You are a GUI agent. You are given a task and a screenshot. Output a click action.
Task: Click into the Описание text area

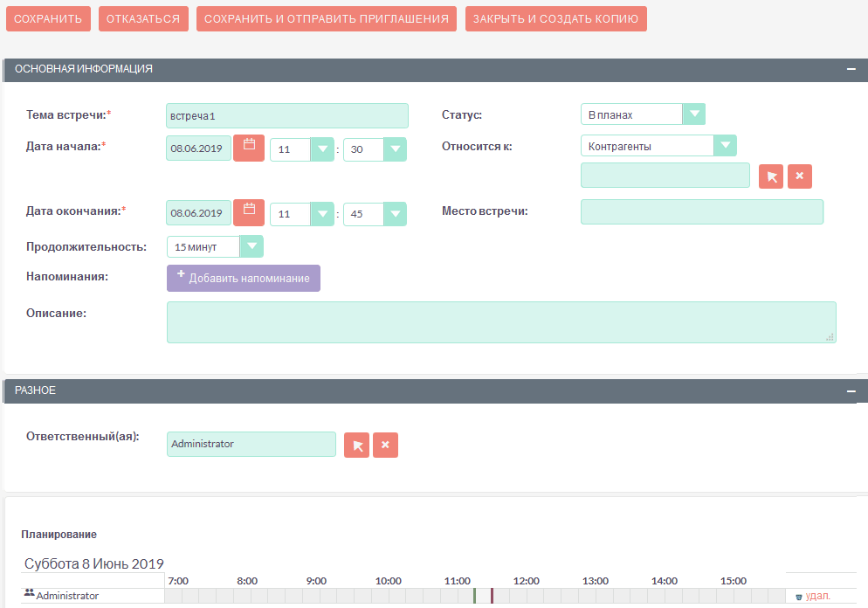tap(500, 322)
